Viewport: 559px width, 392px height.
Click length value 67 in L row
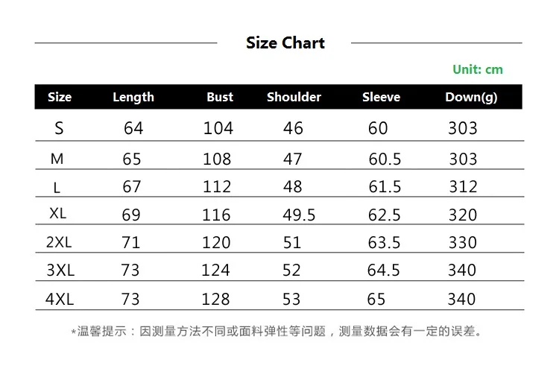point(131,187)
